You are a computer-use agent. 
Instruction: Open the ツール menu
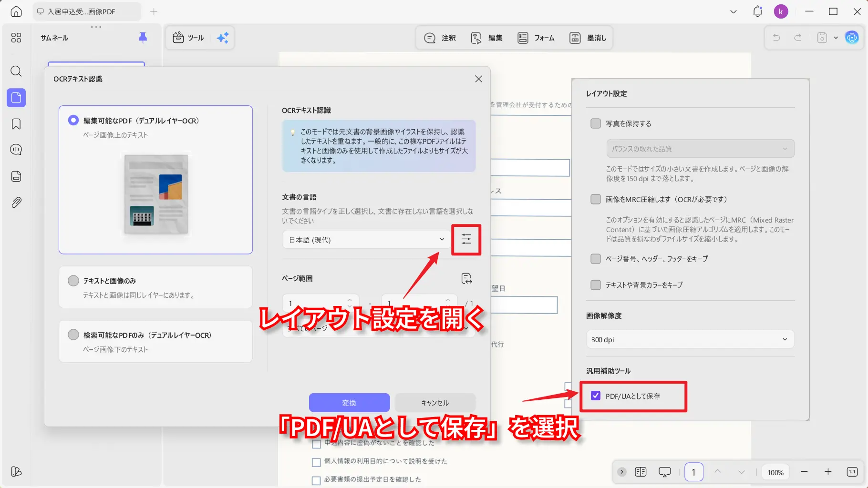point(188,38)
